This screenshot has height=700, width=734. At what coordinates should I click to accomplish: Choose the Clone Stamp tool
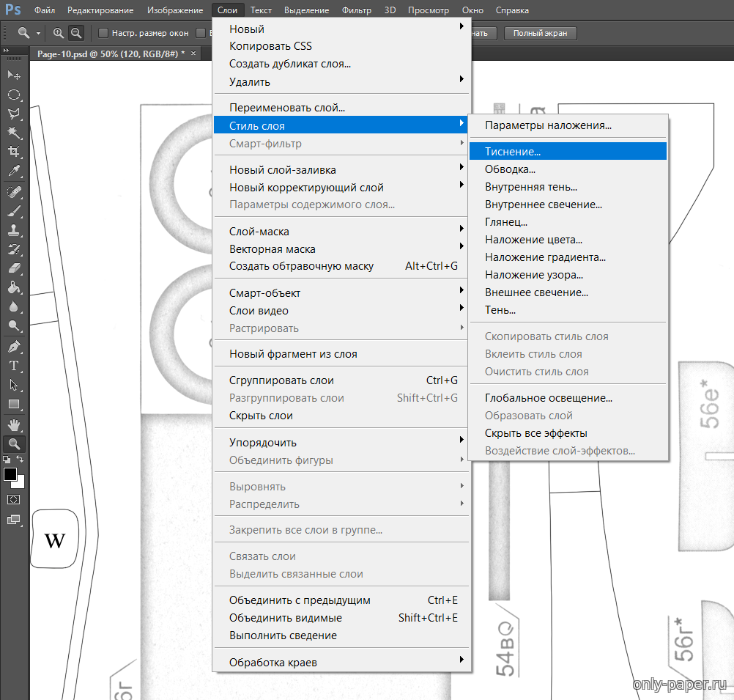(13, 229)
